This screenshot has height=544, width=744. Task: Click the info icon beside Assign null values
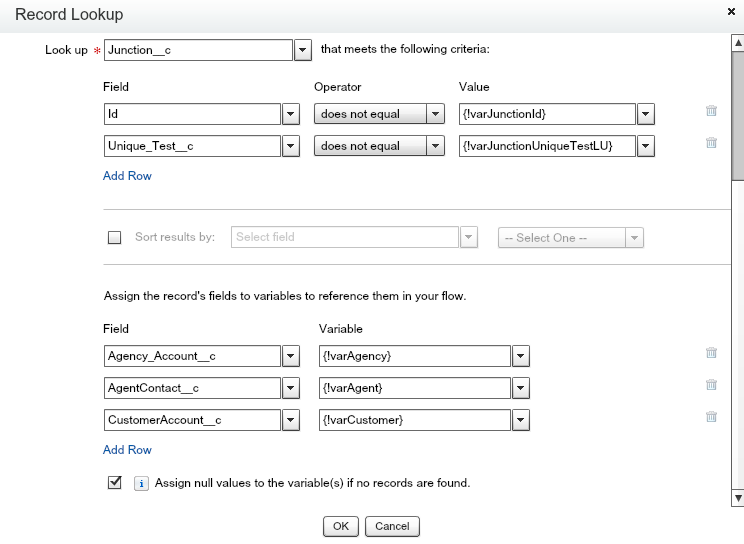tap(141, 483)
